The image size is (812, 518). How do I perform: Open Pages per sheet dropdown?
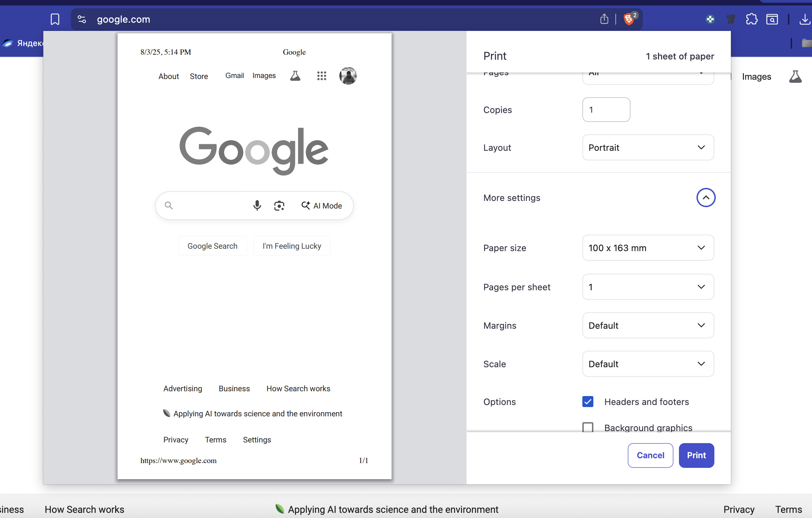click(x=648, y=287)
